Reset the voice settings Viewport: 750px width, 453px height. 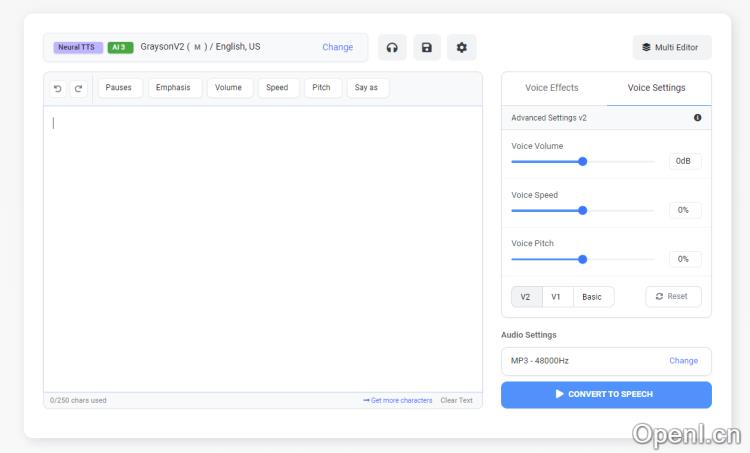point(673,296)
